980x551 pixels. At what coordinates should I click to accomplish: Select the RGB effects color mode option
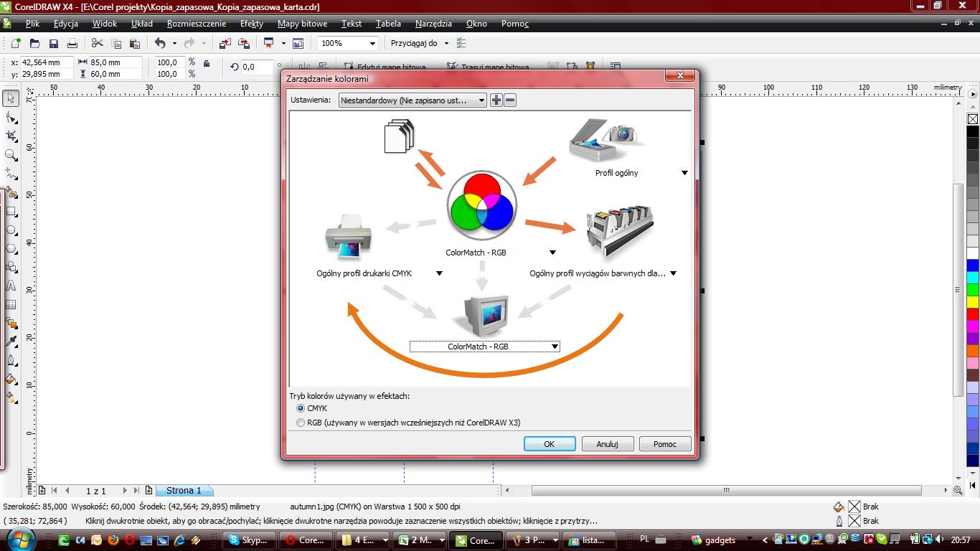pos(301,423)
